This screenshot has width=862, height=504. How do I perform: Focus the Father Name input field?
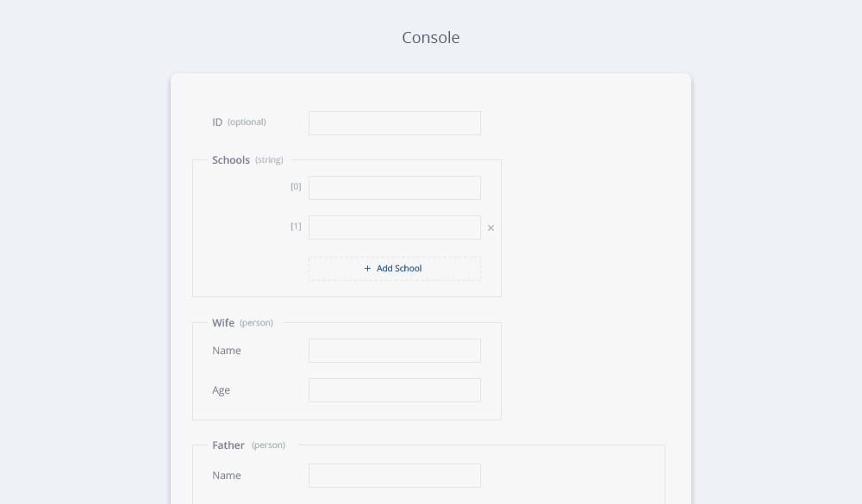pyautogui.click(x=395, y=476)
